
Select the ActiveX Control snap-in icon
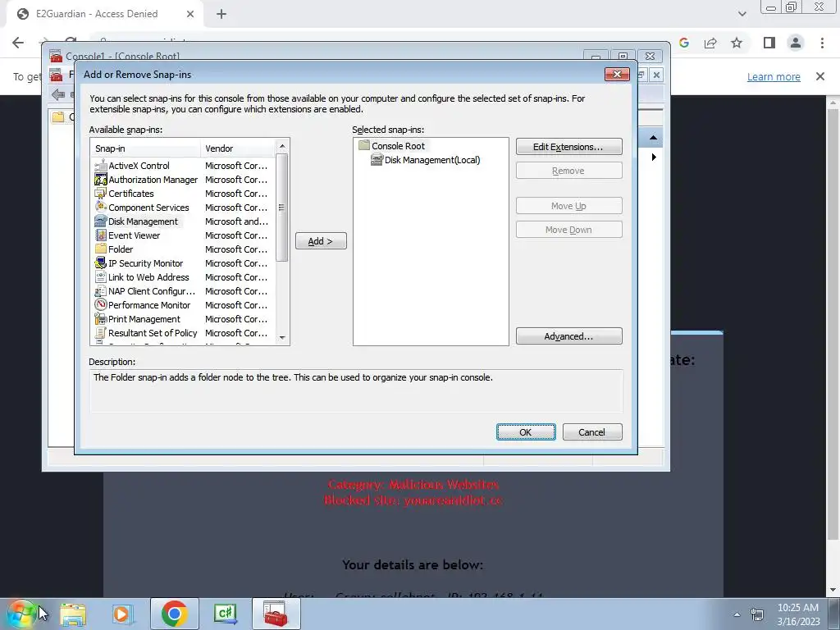click(101, 166)
